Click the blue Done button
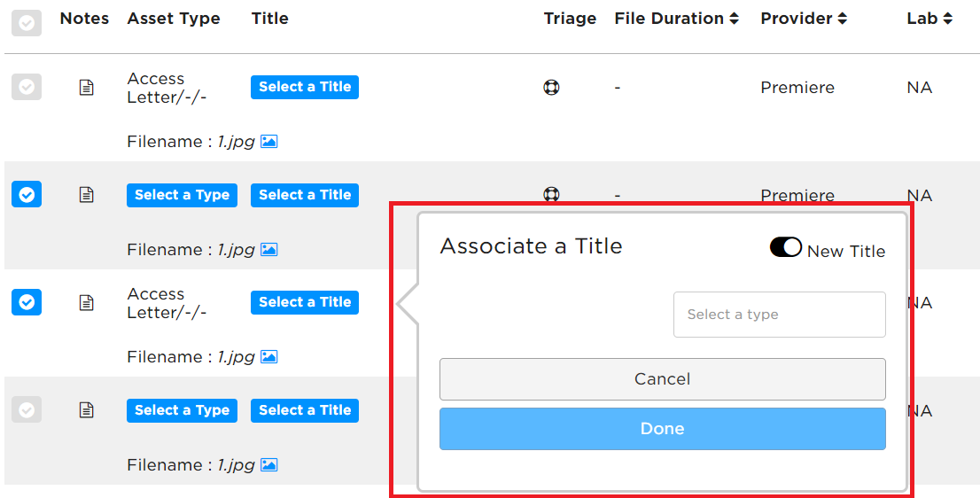The image size is (980, 498). tap(663, 429)
